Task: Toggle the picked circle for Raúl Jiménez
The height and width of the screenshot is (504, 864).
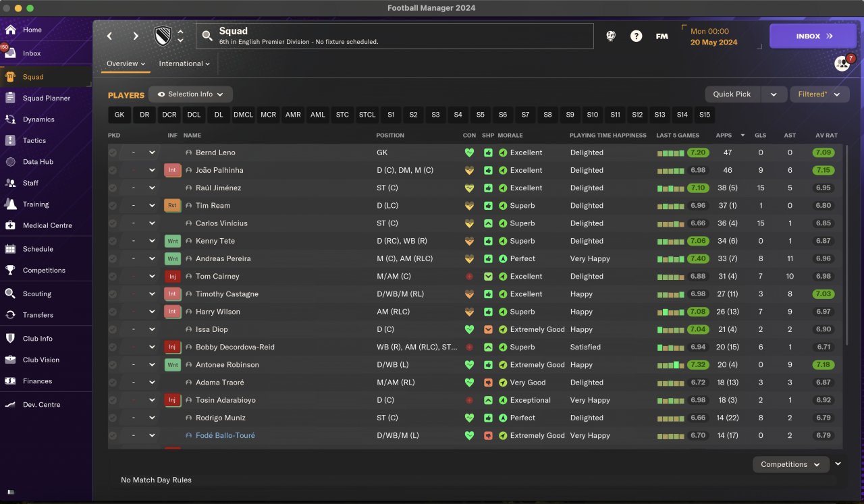Action: [x=113, y=188]
